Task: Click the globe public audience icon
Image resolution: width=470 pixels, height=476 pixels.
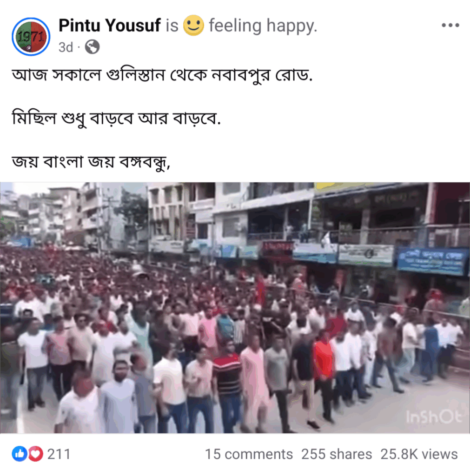Action: (93, 47)
